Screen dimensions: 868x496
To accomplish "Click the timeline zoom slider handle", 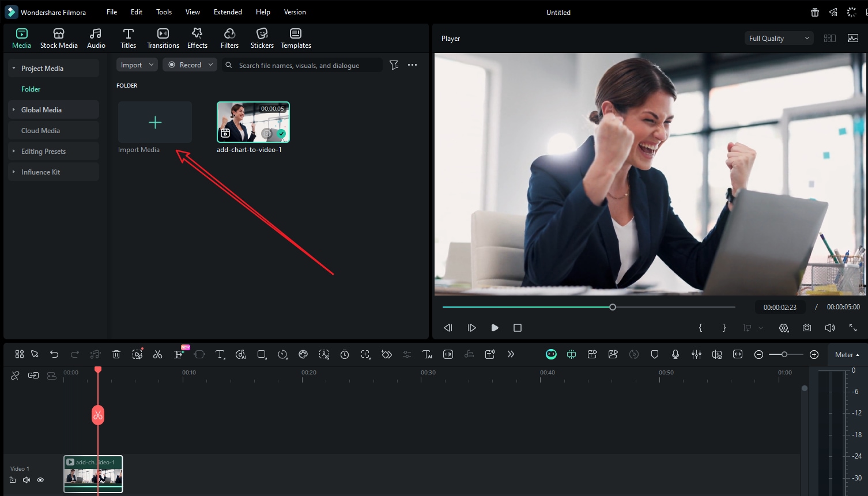I will pyautogui.click(x=784, y=354).
